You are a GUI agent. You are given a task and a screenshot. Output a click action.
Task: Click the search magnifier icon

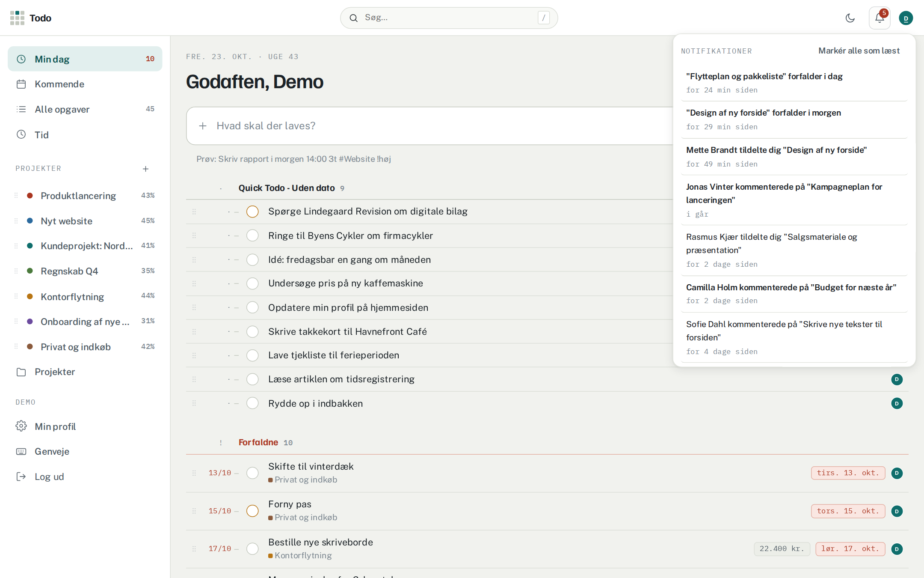click(353, 18)
